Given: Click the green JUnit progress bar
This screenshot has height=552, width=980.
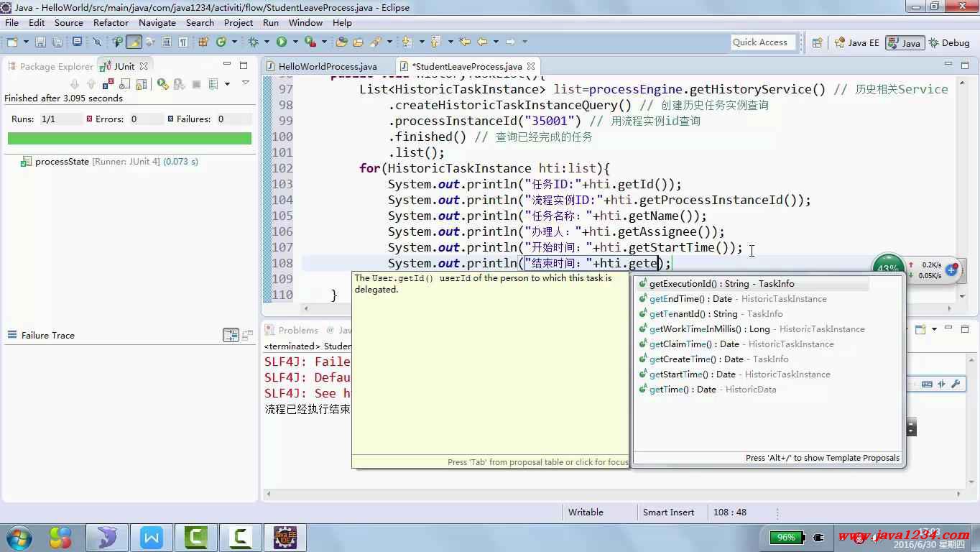Looking at the screenshot, I should coord(129,138).
